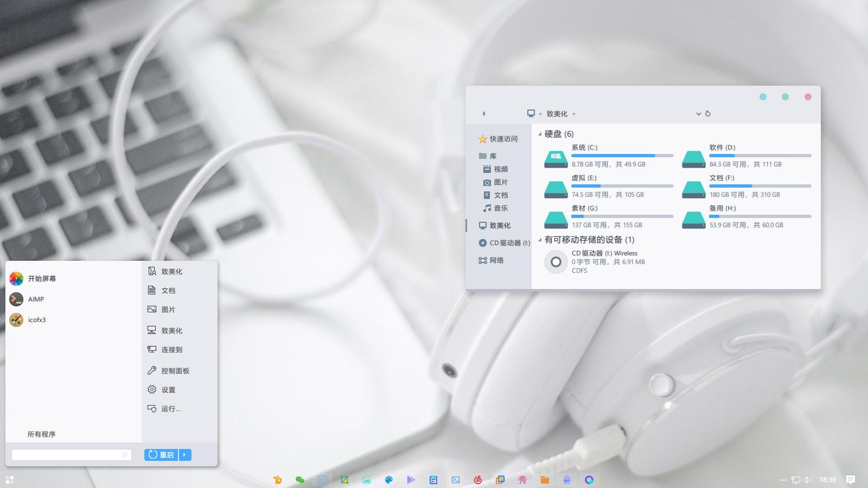Viewport: 868px width, 488px height.
Task: Open NetEase Cloud Music from the taskbar
Action: [478, 480]
